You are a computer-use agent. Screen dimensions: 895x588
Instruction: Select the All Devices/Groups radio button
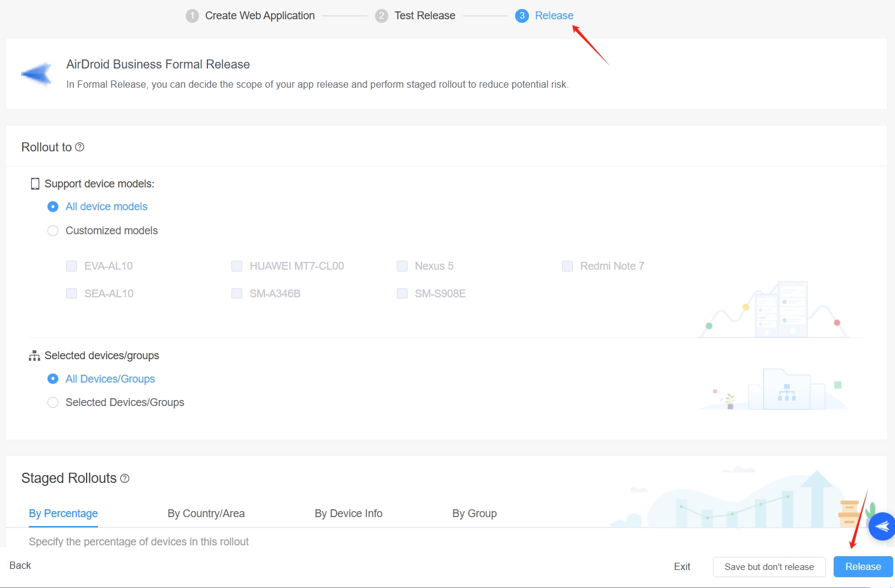click(x=53, y=379)
